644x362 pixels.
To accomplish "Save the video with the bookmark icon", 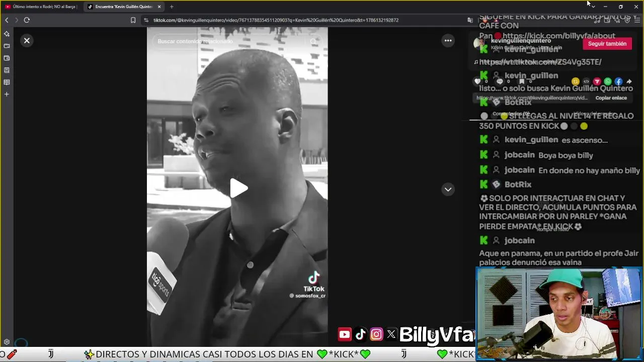I will coord(522,81).
